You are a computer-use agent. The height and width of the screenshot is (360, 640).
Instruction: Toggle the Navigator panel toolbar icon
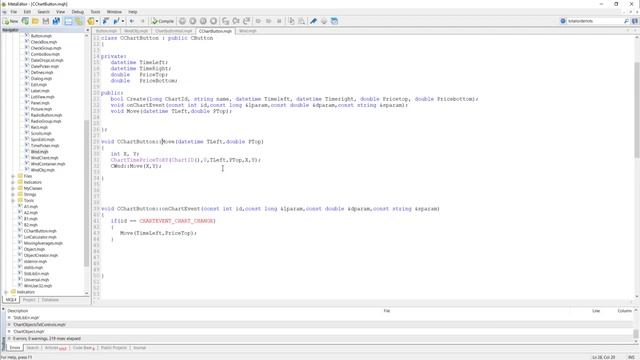[68, 21]
